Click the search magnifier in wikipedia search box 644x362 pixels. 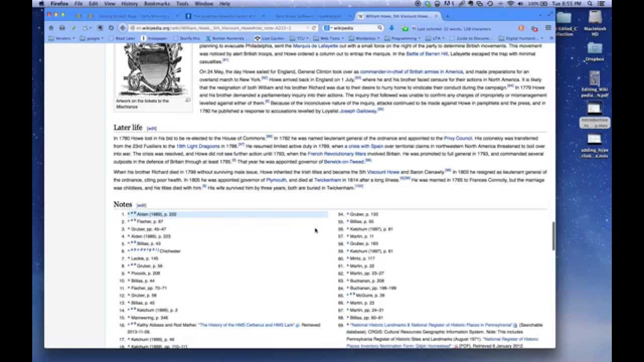point(379,28)
